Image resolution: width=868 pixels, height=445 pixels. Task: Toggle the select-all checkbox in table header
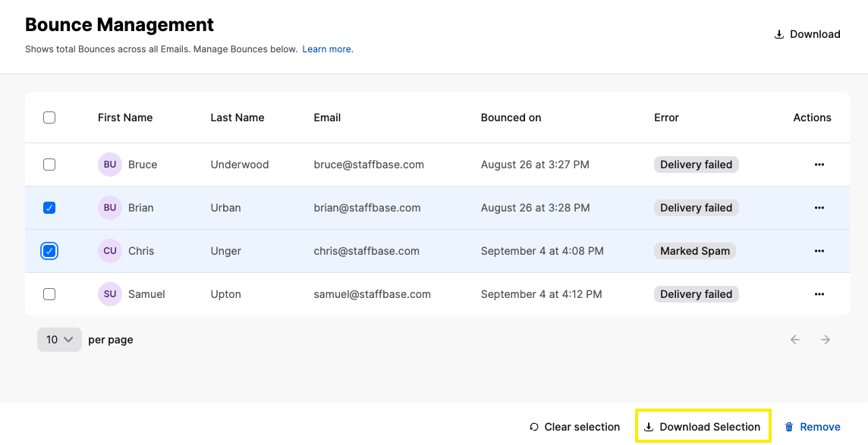49,118
